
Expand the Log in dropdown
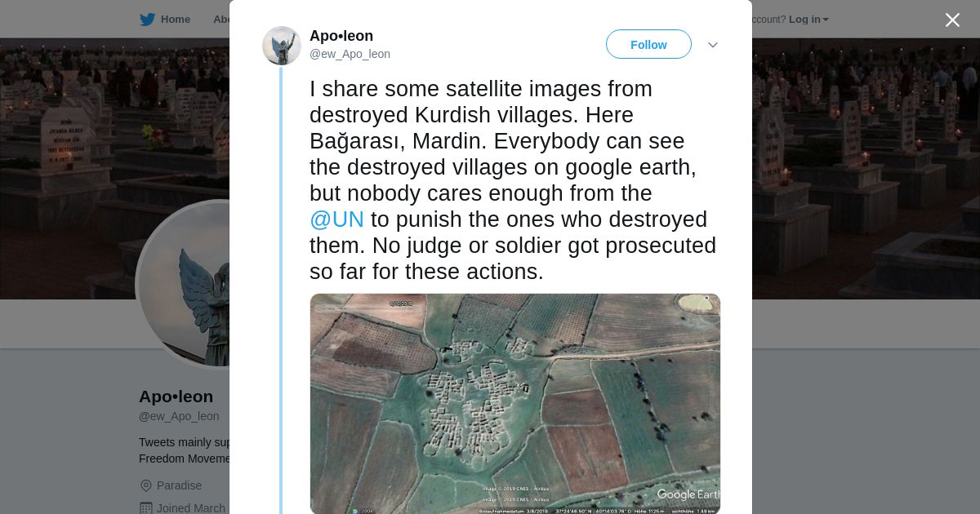click(x=808, y=20)
